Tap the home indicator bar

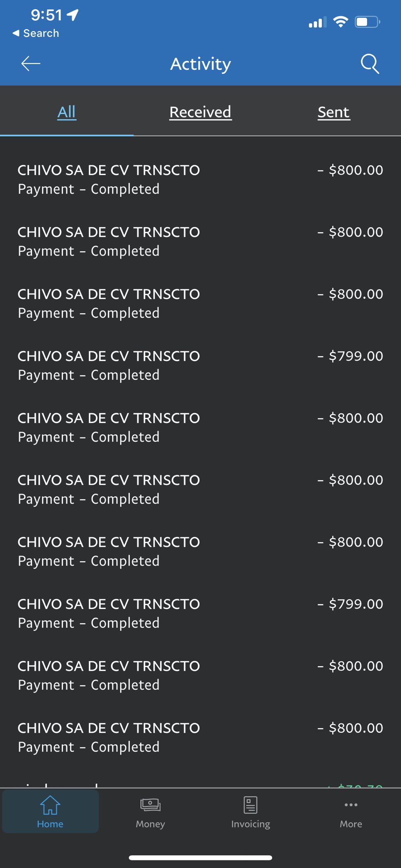click(200, 858)
